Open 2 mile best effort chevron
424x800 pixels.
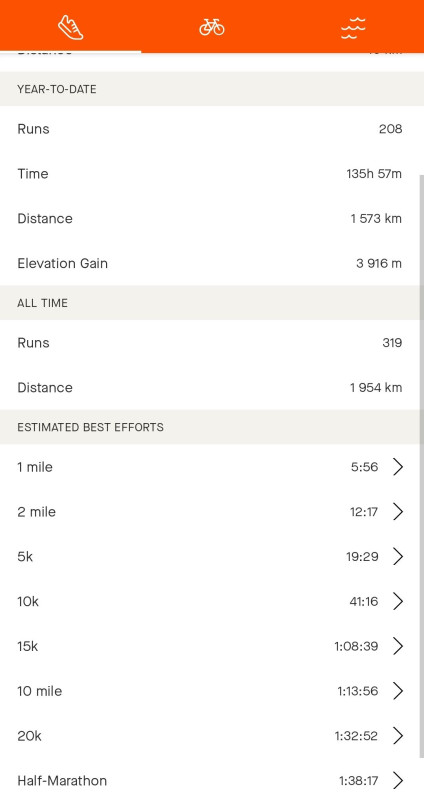[x=398, y=512]
